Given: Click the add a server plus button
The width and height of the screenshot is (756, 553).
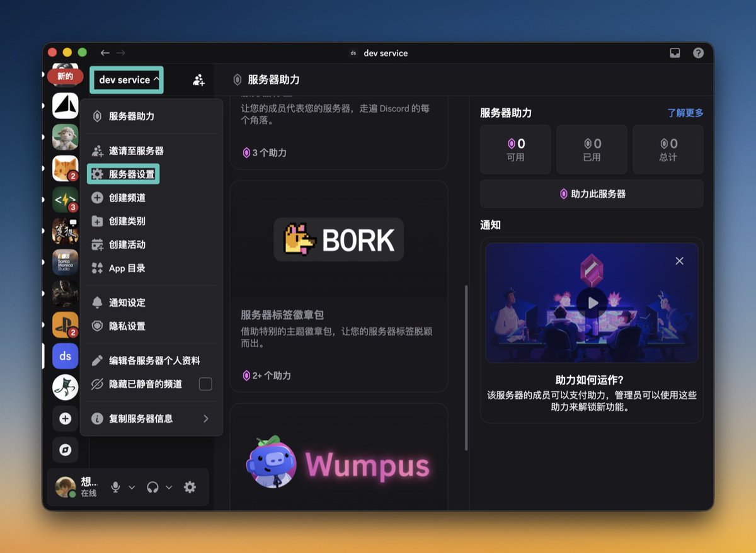Looking at the screenshot, I should pos(66,419).
